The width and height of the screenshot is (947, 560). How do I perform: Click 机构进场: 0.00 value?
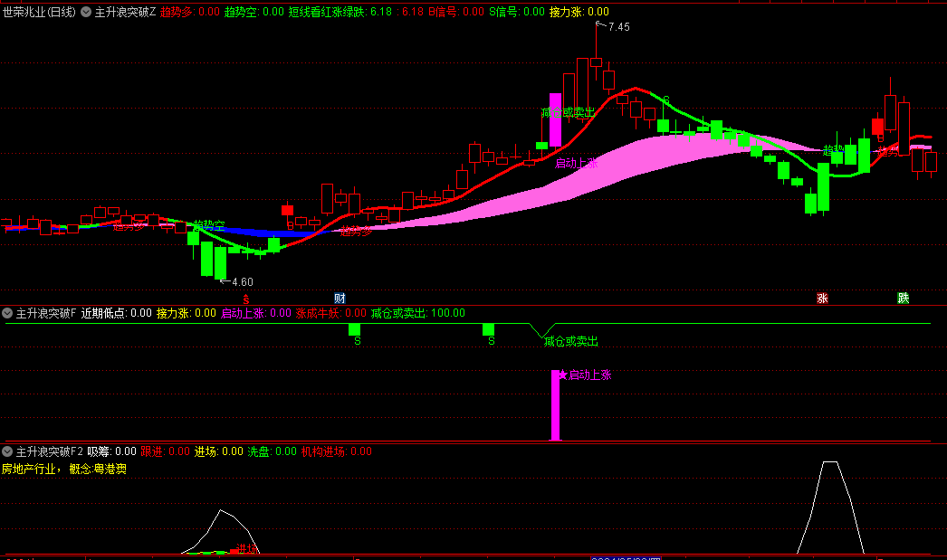pos(337,451)
